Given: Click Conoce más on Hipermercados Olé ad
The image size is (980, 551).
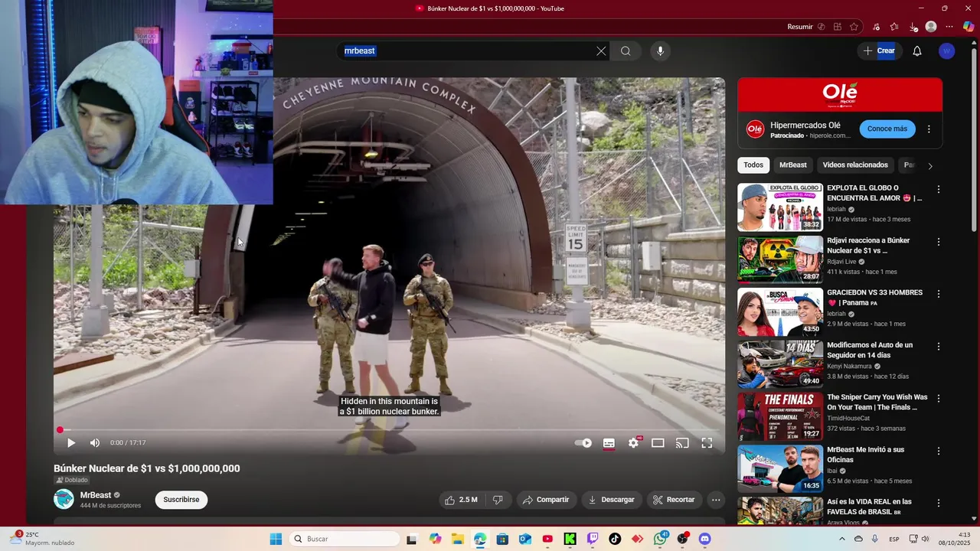Looking at the screenshot, I should [x=887, y=129].
